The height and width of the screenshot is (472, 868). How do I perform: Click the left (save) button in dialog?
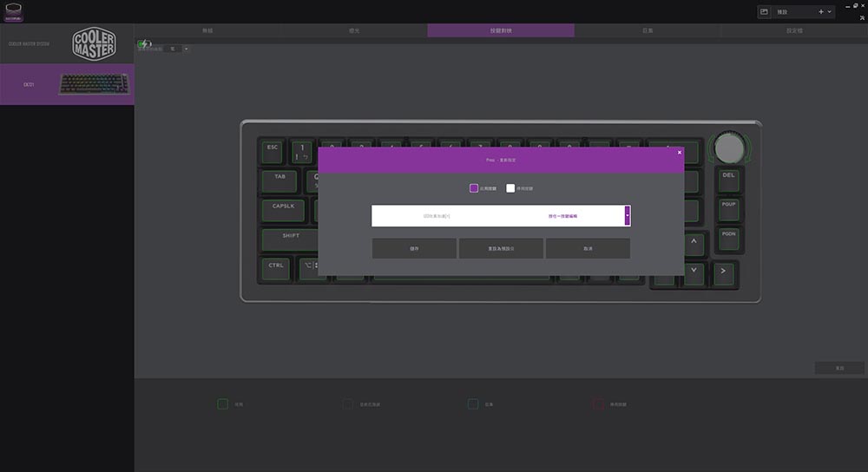point(414,248)
